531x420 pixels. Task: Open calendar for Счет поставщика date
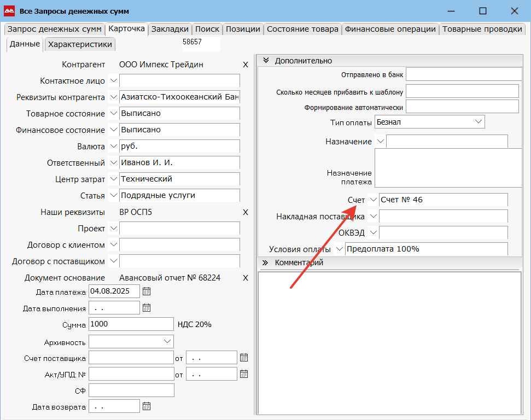coord(244,358)
